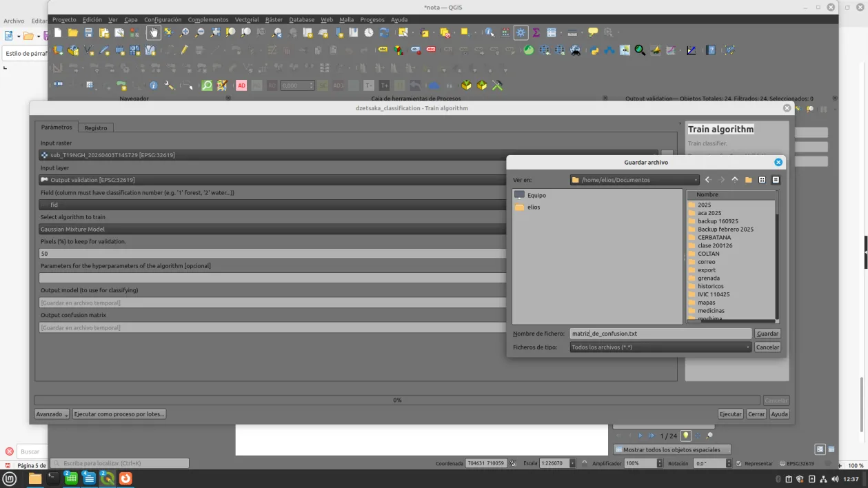Viewport: 868px width, 488px height.
Task: Click the red AD toolbar icon
Action: coord(241,85)
